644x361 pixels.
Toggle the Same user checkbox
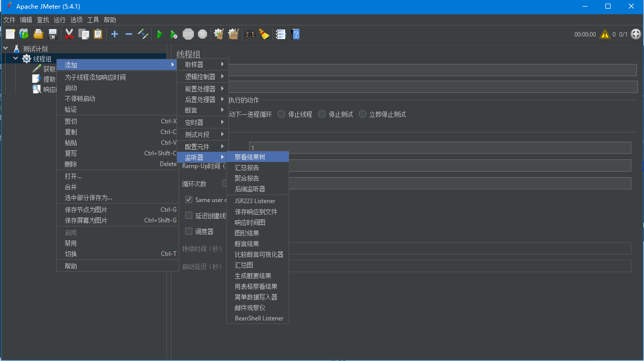pos(189,200)
